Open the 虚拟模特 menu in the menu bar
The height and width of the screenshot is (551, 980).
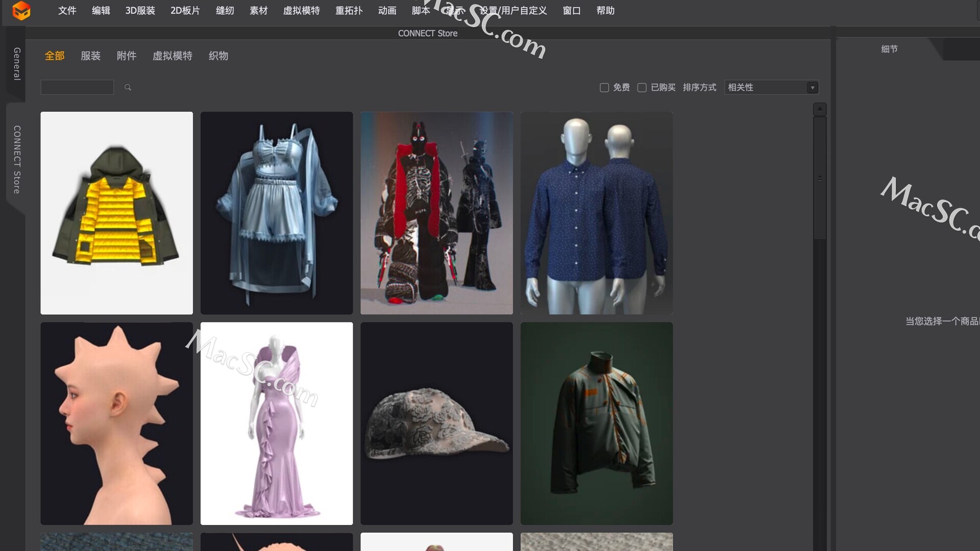(301, 11)
